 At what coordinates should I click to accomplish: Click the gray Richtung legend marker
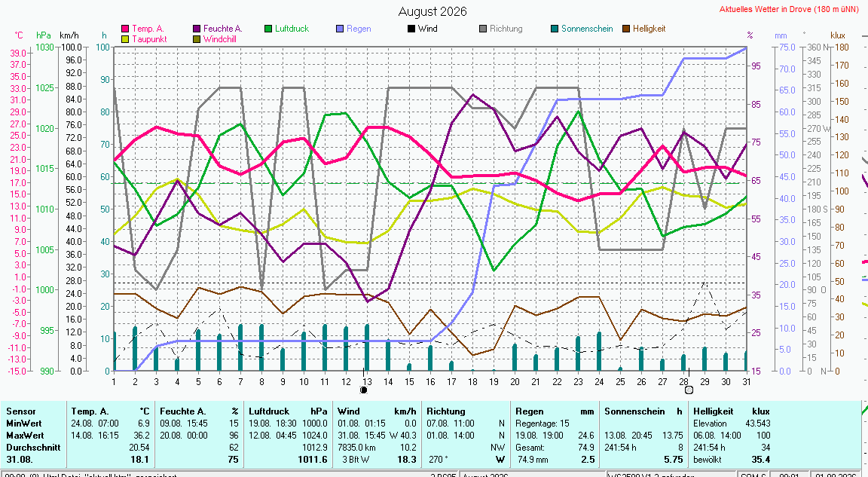point(483,29)
